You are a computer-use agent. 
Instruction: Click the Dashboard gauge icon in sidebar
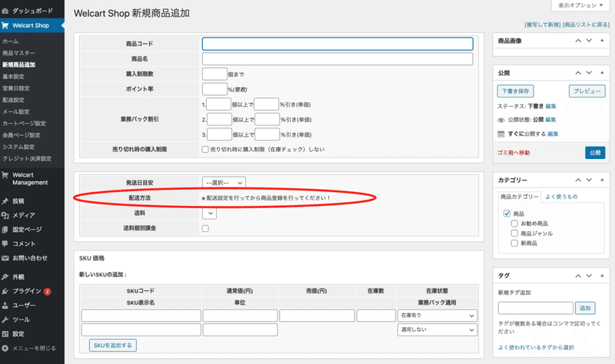(5, 11)
